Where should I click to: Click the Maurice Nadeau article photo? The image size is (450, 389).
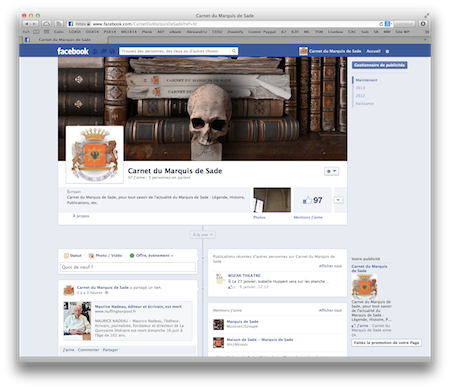pos(77,321)
